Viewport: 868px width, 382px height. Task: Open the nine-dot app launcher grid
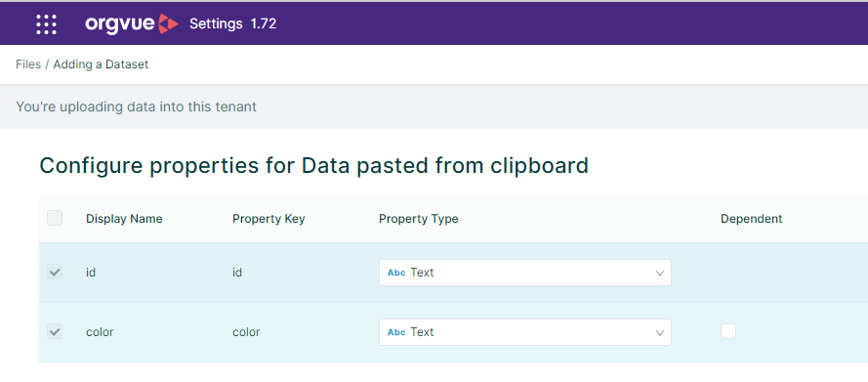(x=47, y=24)
